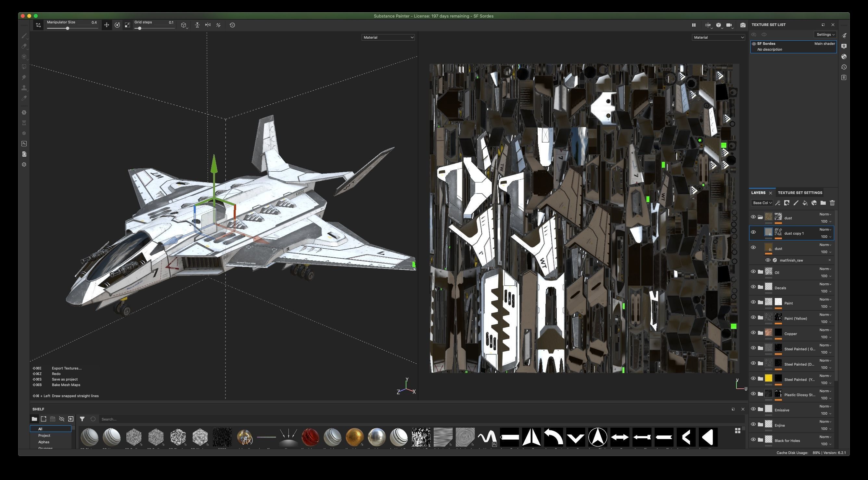Select the Layers tab
The image size is (868, 480).
pos(758,193)
